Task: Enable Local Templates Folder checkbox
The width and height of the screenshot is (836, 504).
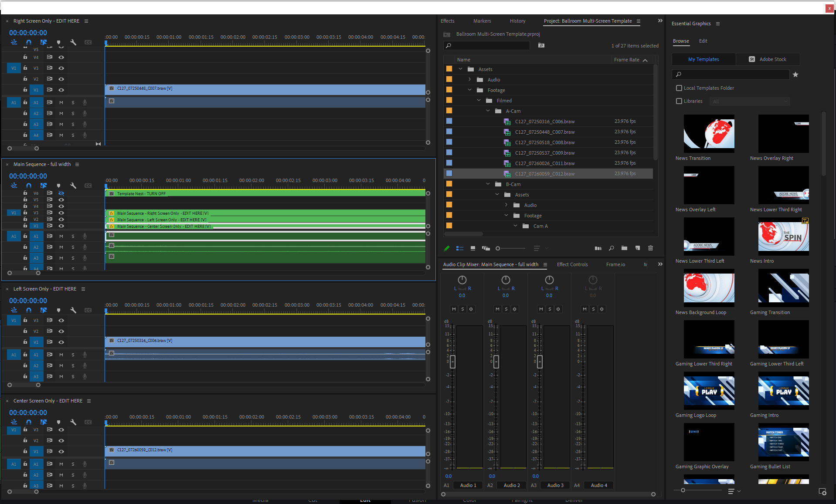Action: pos(679,88)
